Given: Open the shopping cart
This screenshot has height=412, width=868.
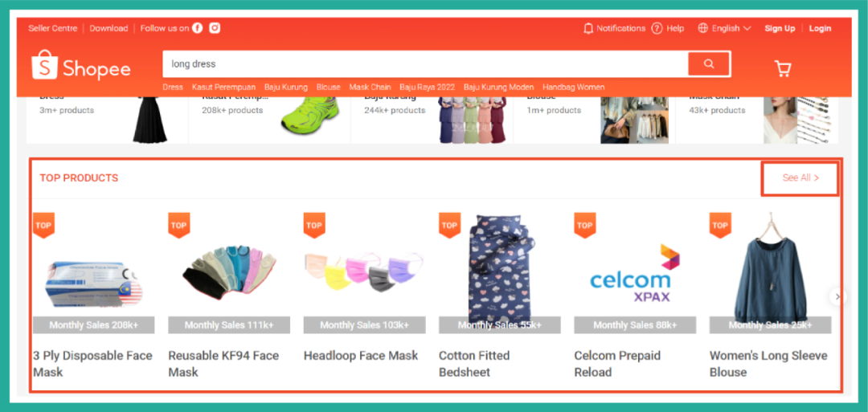Looking at the screenshot, I should click(783, 68).
